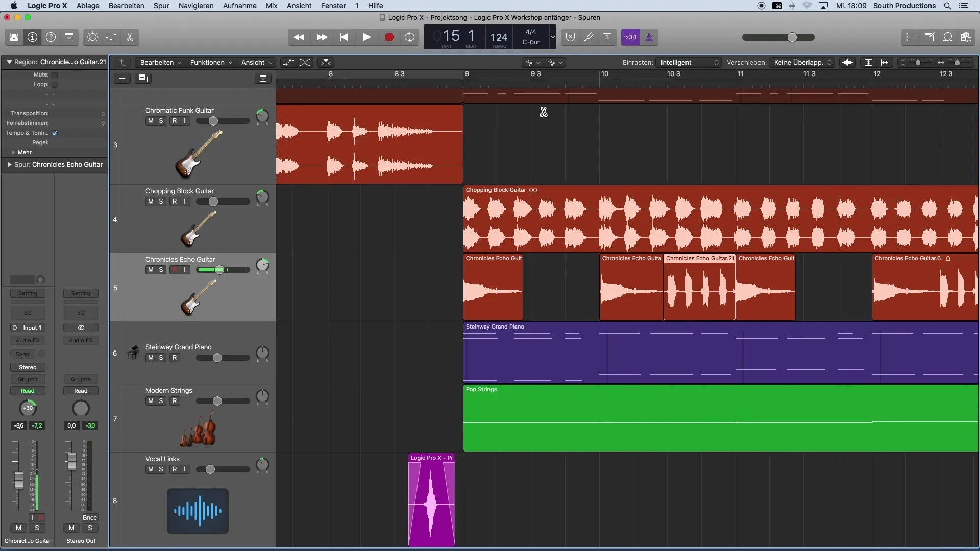Toggle the Loop checkbox in Region inspector
This screenshot has height=551, width=980.
(55, 85)
